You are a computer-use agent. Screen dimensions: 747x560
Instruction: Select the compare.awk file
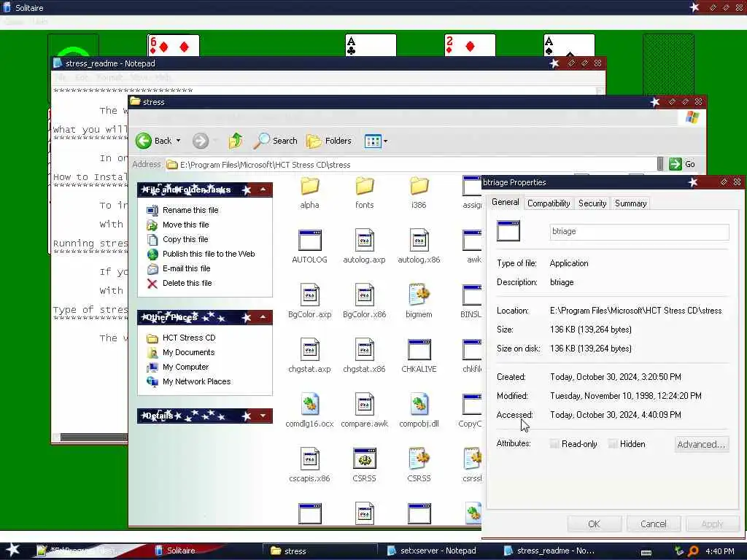tap(365, 411)
